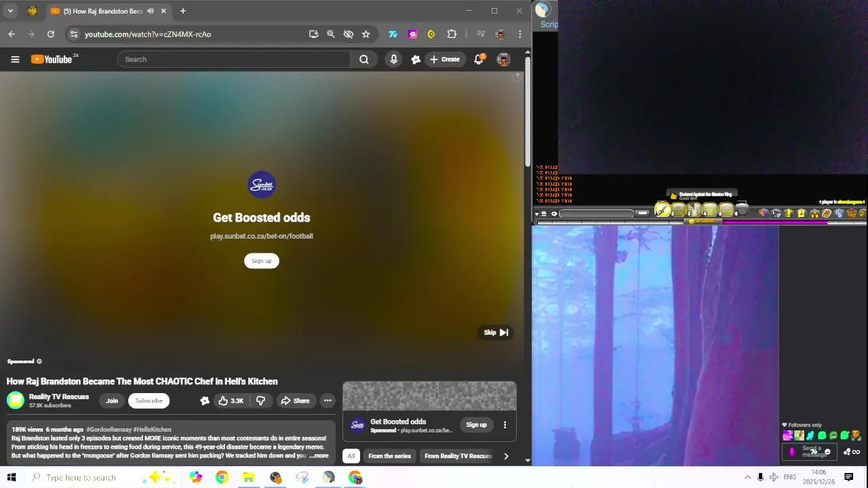Open the icon next to the Like button
The height and width of the screenshot is (488, 868).
[x=204, y=401]
